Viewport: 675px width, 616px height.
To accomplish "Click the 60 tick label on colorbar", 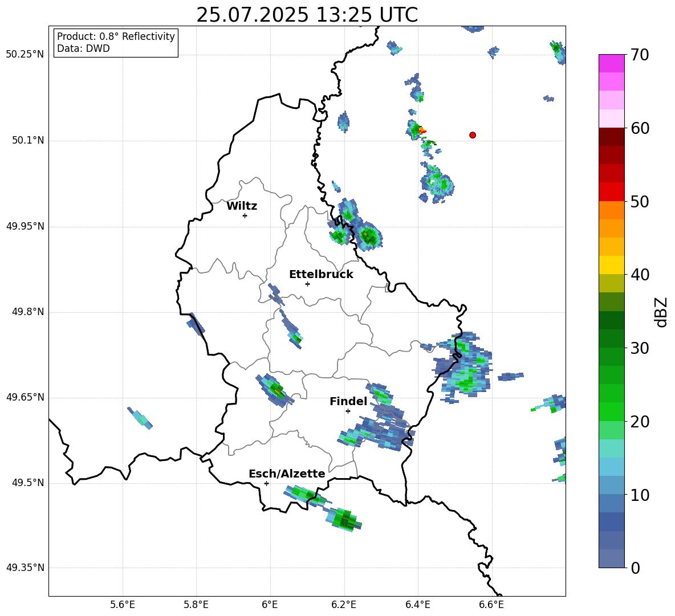I will [x=640, y=128].
